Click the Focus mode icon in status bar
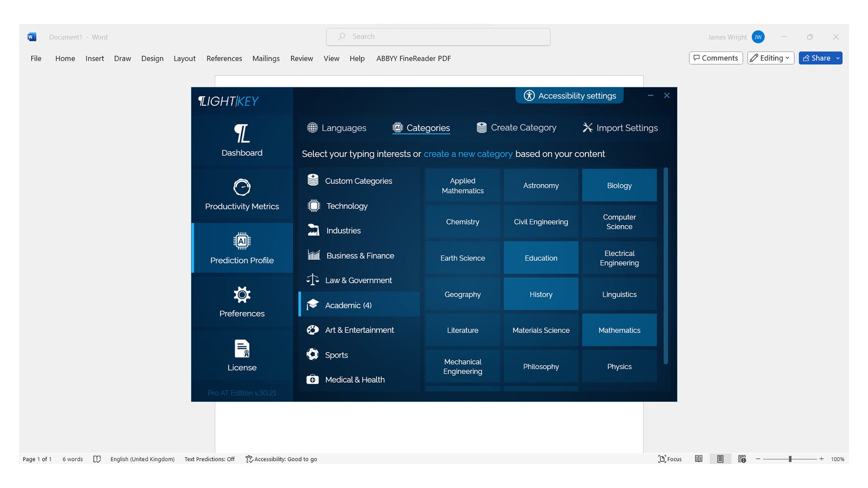This screenshot has height=488, width=868. 662,459
